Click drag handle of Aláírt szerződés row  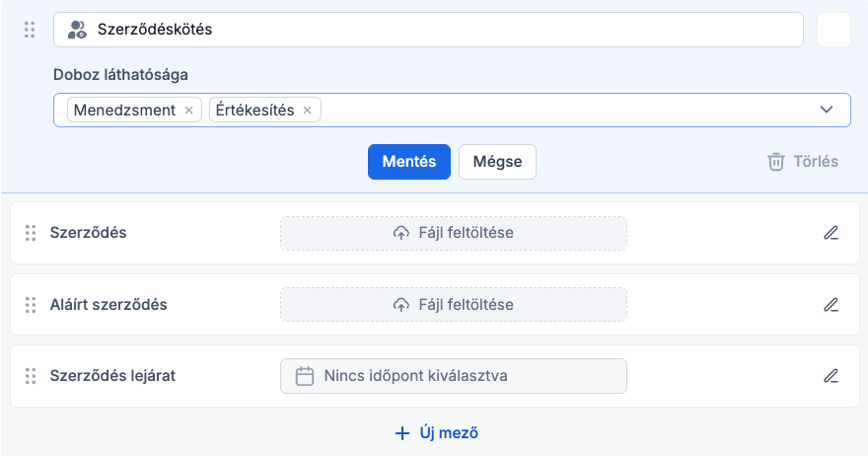(30, 304)
